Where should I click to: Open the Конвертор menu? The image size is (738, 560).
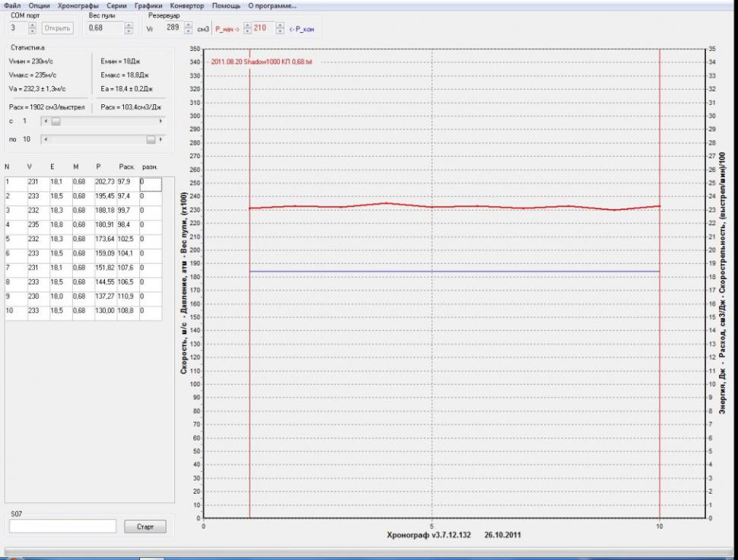187,5
